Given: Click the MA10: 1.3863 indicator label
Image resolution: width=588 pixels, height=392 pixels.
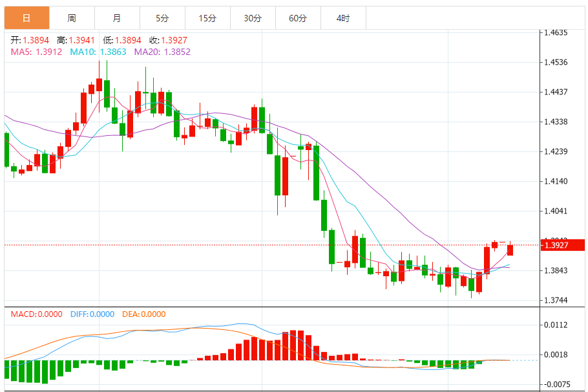Looking at the screenshot, I should point(98,52).
